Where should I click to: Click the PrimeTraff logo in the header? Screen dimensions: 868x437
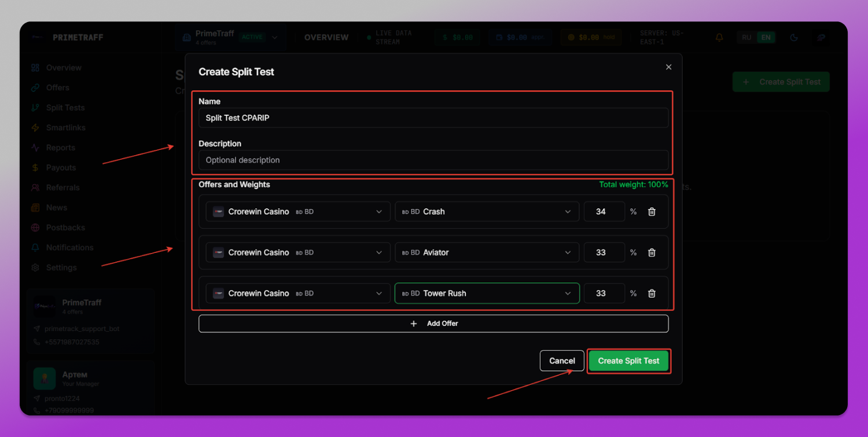pyautogui.click(x=38, y=38)
